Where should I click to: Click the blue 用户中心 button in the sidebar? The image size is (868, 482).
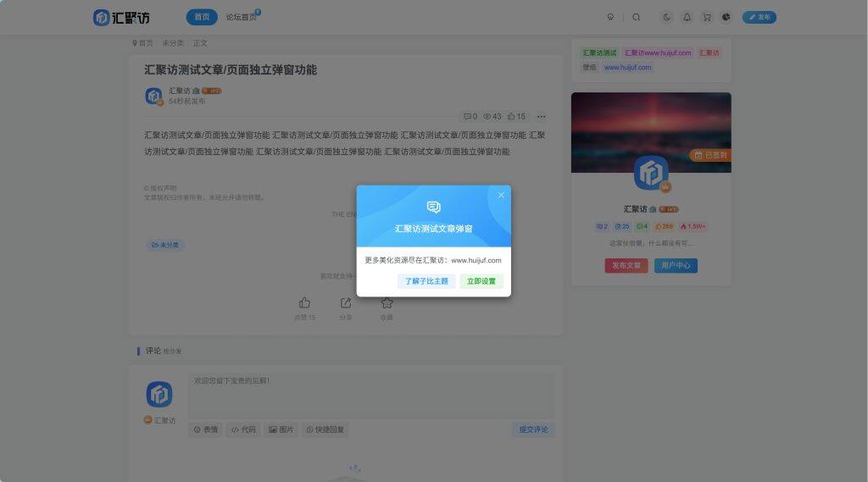tap(676, 266)
